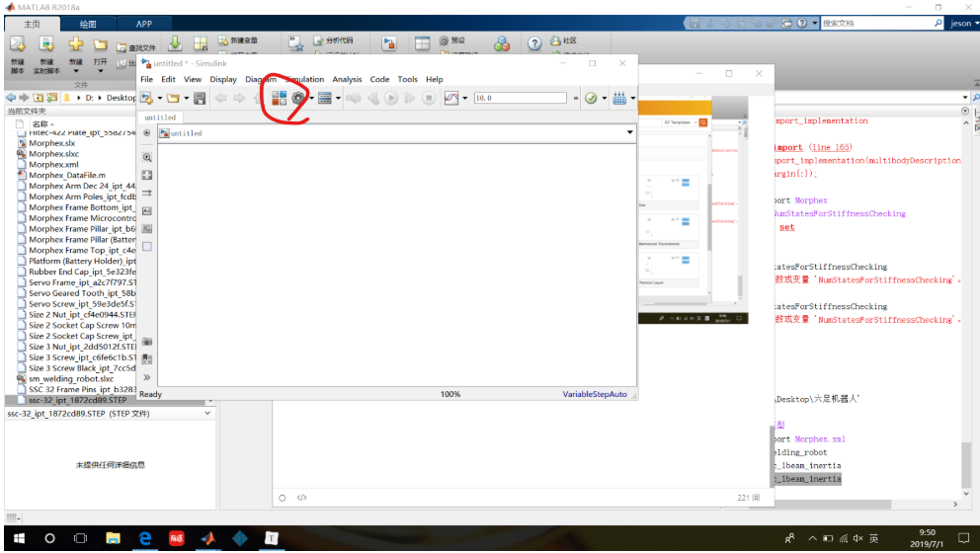Click Fit to View icon in palette
The height and width of the screenshot is (553, 980).
(x=147, y=176)
